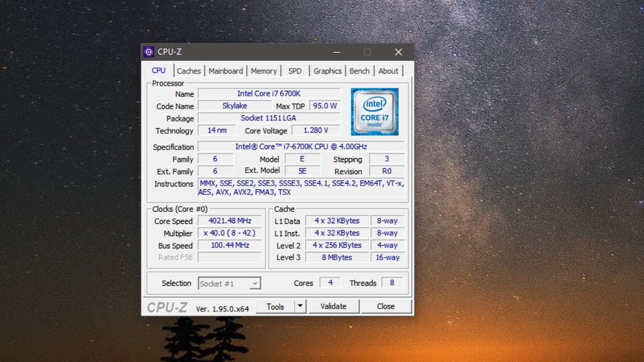Click the specification field i7-6700K CPU @ 4.00GHz

(x=301, y=146)
